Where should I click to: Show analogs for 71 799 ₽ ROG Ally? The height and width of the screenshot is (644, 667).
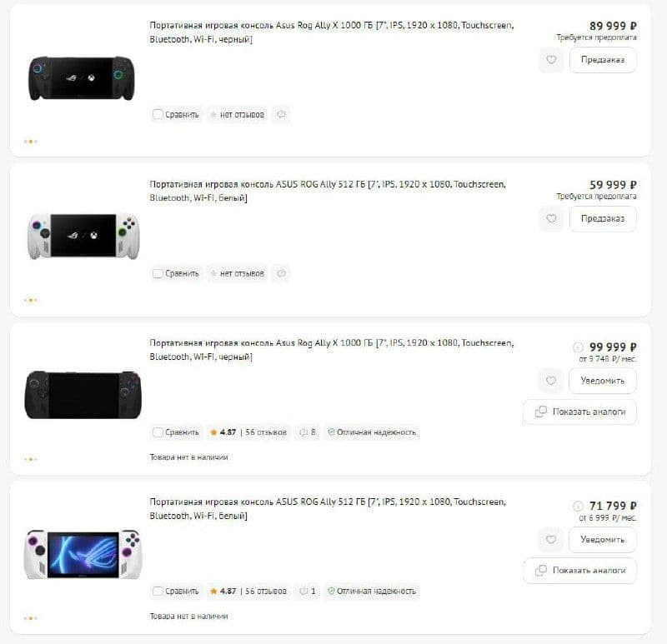tap(579, 571)
